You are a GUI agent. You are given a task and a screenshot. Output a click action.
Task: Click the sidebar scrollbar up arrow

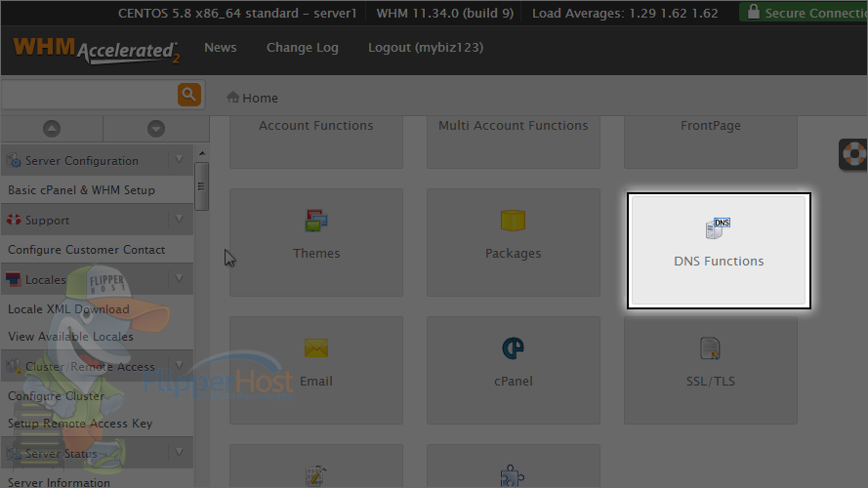pyautogui.click(x=202, y=153)
